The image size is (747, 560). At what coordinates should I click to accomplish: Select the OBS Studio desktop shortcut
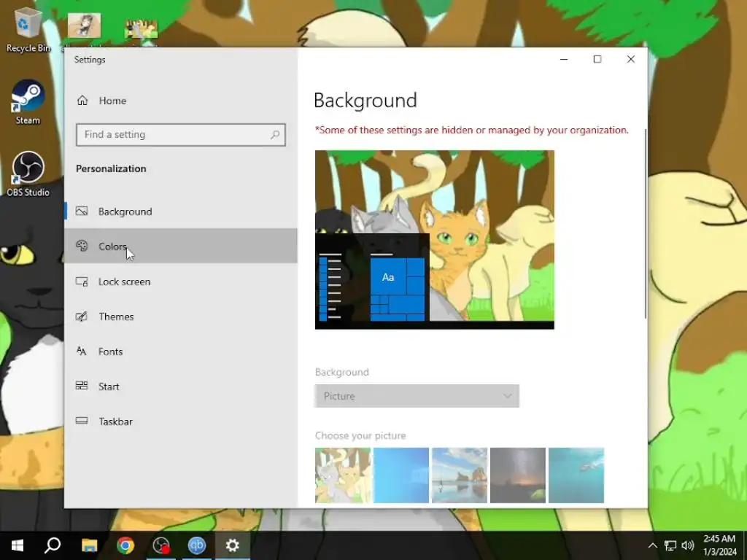[28, 174]
